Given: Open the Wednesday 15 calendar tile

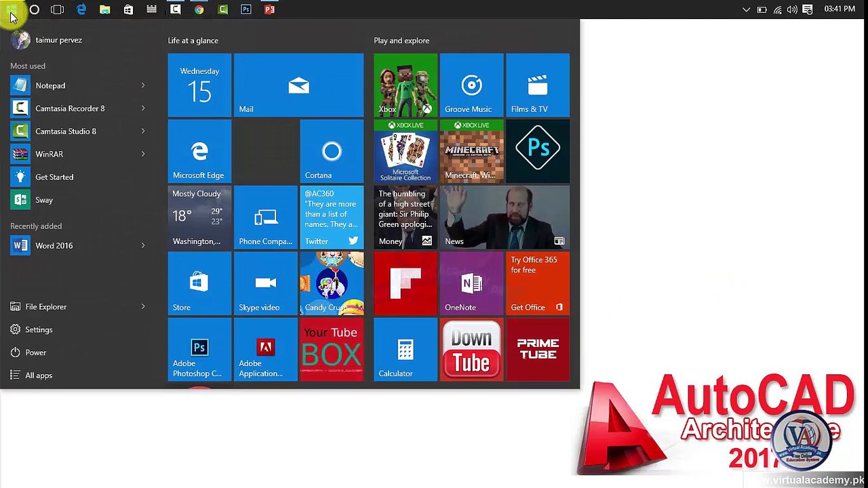Looking at the screenshot, I should [x=199, y=85].
